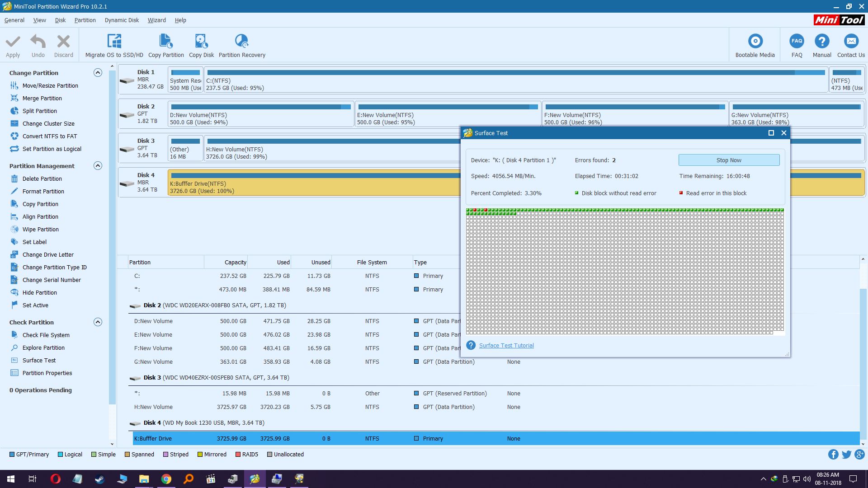
Task: Open the Wizard menu
Action: coord(156,20)
